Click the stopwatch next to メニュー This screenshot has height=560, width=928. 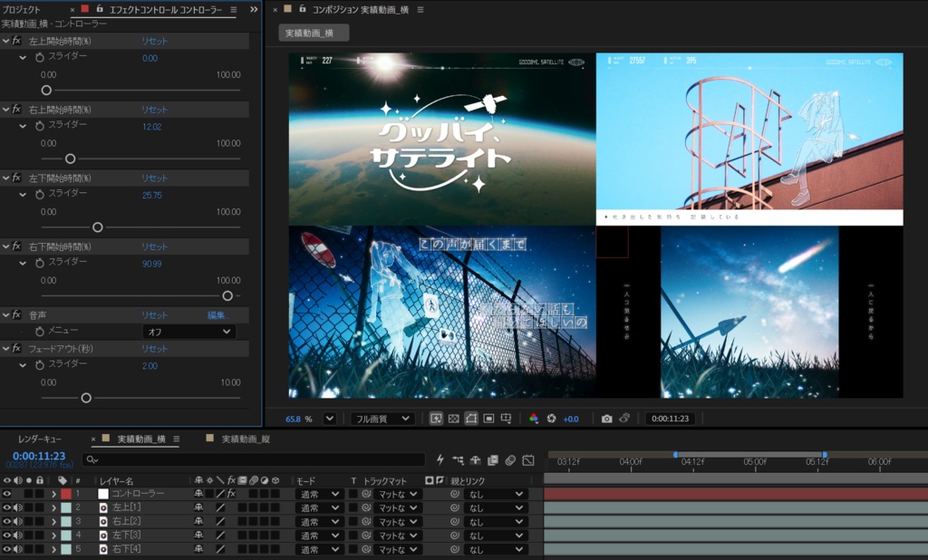click(x=40, y=332)
